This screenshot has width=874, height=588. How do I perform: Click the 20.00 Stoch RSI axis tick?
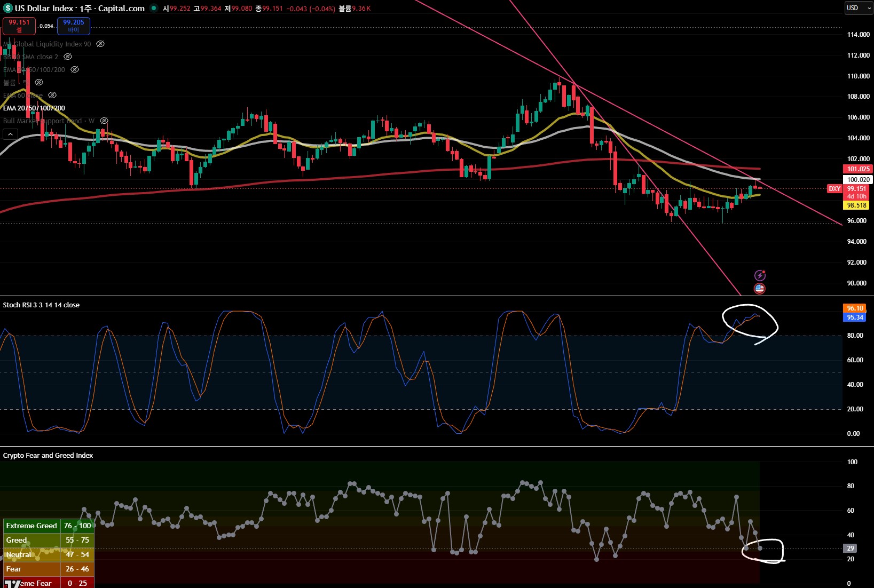coord(855,409)
